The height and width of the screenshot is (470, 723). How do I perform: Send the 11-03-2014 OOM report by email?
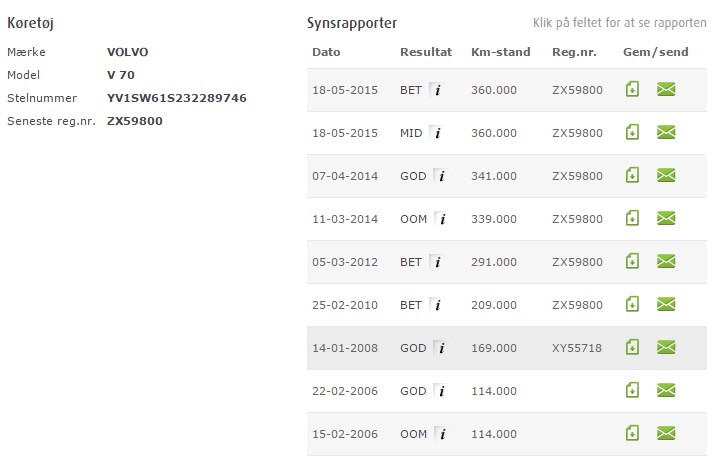[x=666, y=219]
